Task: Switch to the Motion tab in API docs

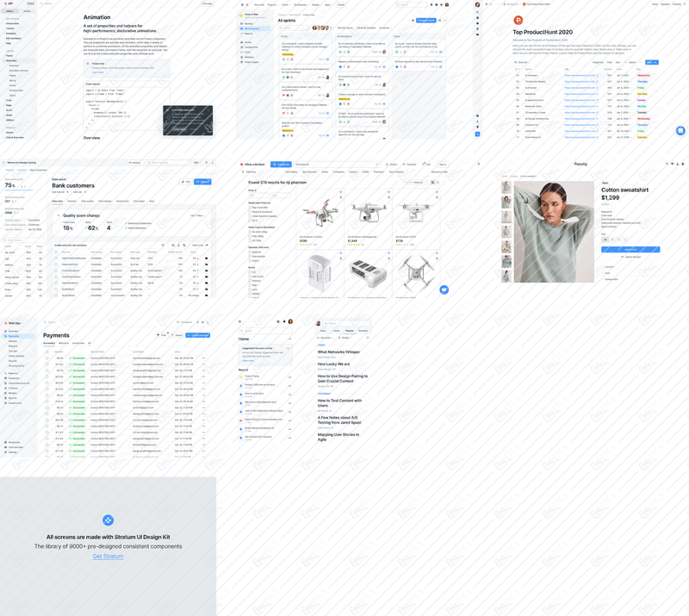Action: point(27,11)
